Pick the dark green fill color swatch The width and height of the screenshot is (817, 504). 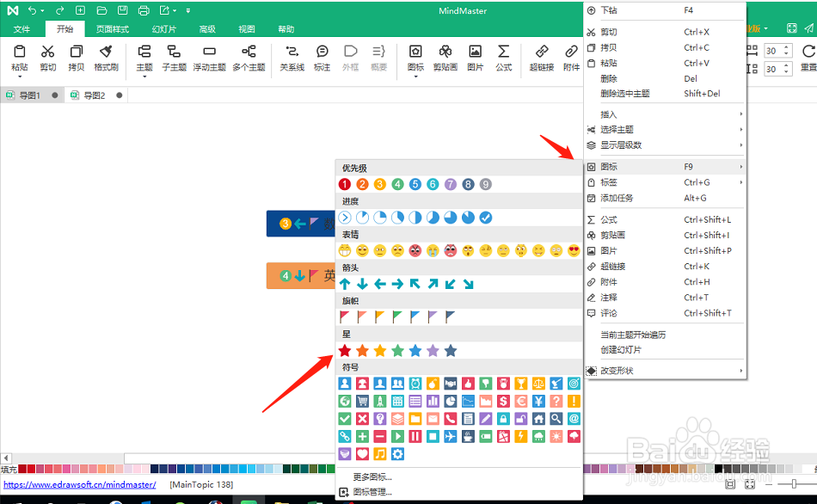[286, 469]
